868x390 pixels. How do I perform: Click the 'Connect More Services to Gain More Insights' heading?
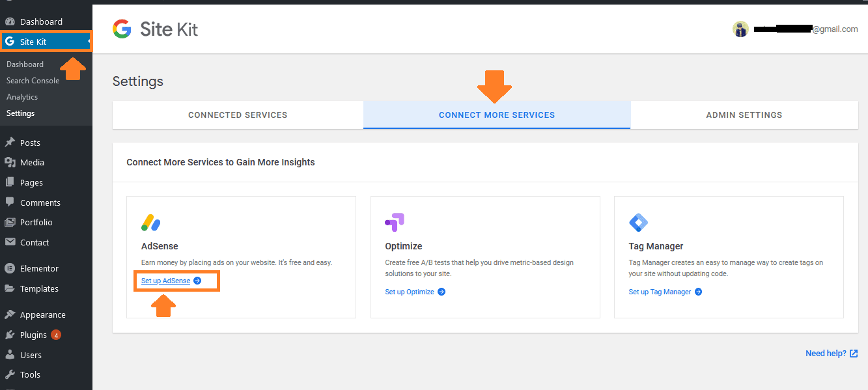point(221,162)
